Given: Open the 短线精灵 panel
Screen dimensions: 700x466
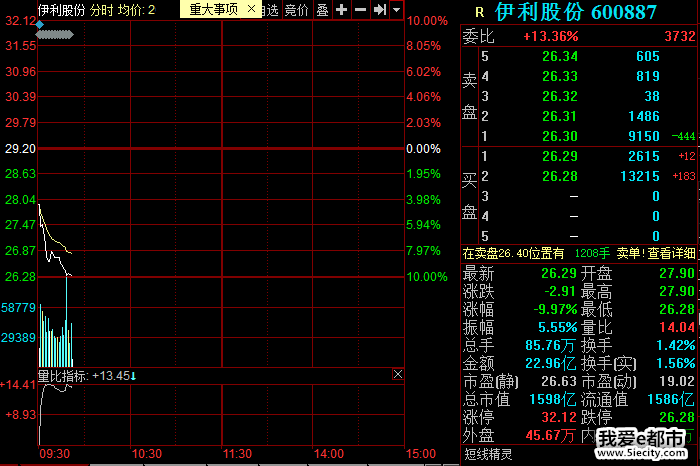Looking at the screenshot, I should point(488,454).
